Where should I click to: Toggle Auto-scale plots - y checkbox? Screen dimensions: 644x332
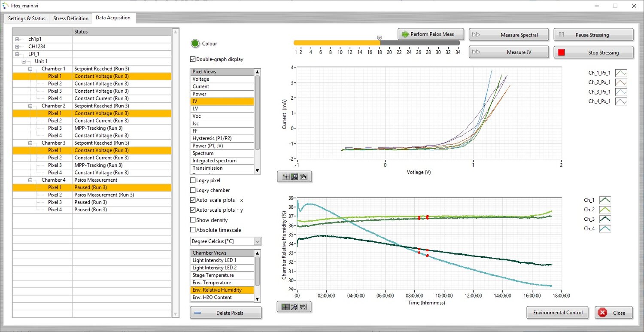coord(193,210)
